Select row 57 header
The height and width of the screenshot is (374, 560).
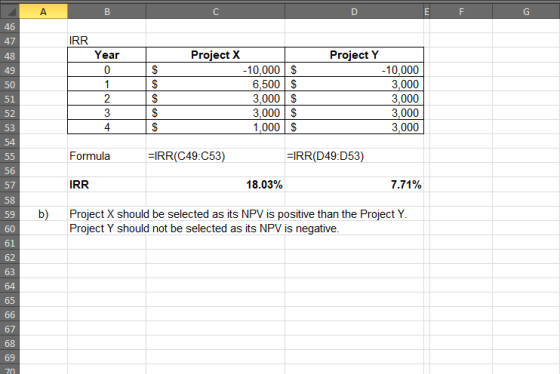[x=10, y=185]
